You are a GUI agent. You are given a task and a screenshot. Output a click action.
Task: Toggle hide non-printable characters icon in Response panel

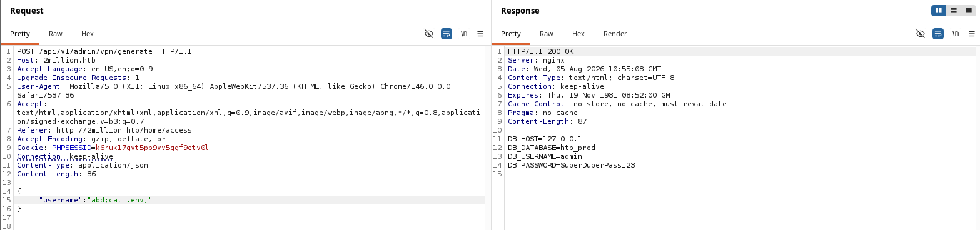click(x=920, y=34)
